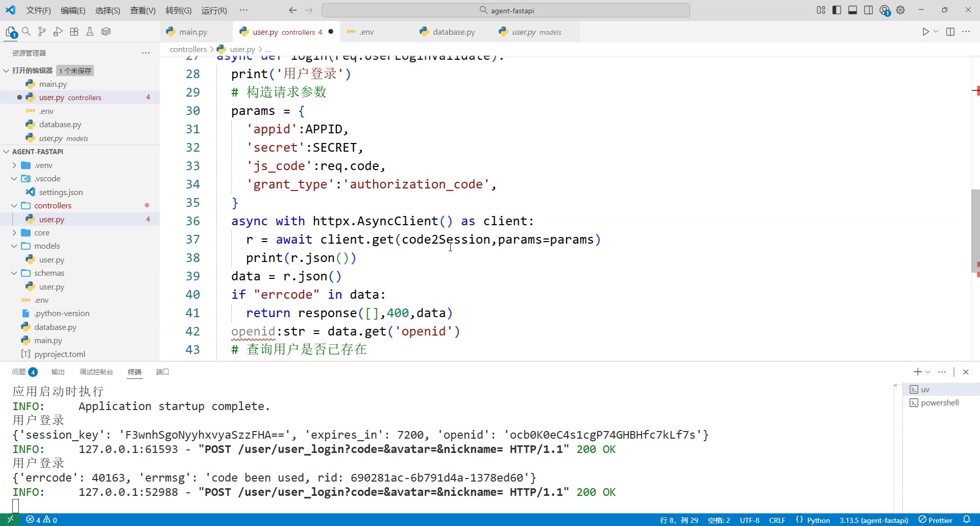980x526 pixels.
Task: Open the 运行(R) menu
Action: pyautogui.click(x=214, y=10)
